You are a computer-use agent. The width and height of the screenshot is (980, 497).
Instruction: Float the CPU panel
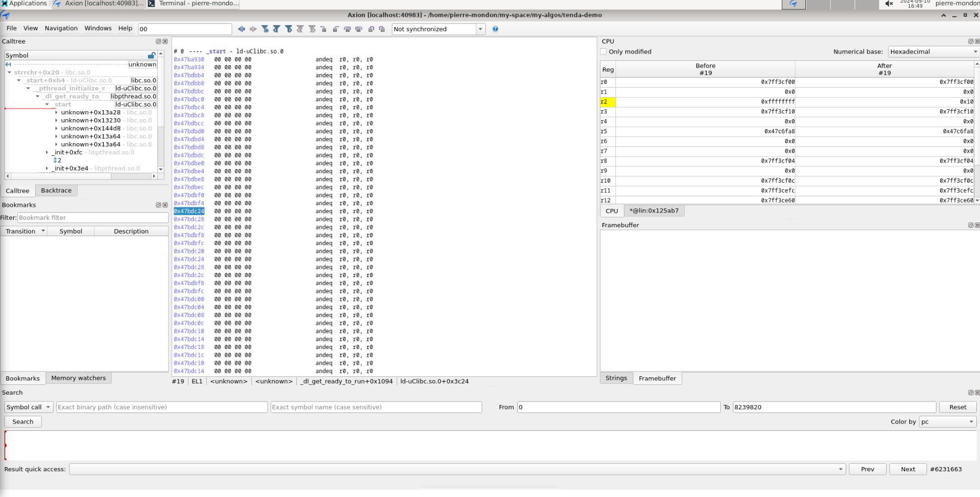coord(971,41)
